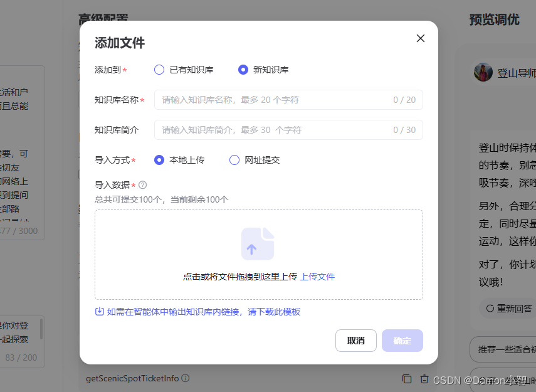Screen dimensions: 536x392
Task: Click the 上传文件 link
Action: pos(317,277)
